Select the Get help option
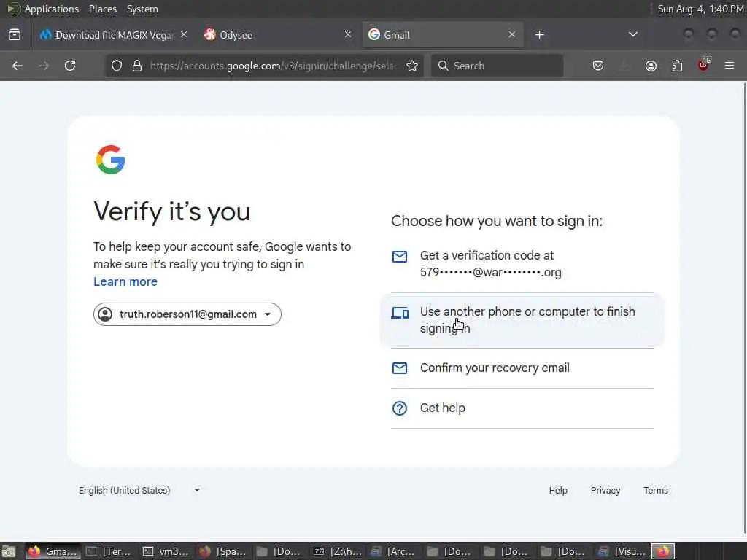Screen dimensions: 747x560 [522, 408]
